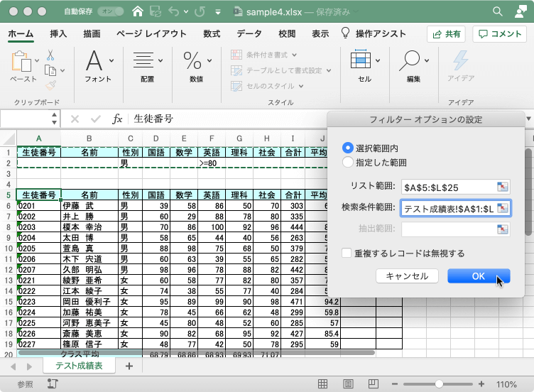Click the Name Box stepper arrows

(x=54, y=119)
